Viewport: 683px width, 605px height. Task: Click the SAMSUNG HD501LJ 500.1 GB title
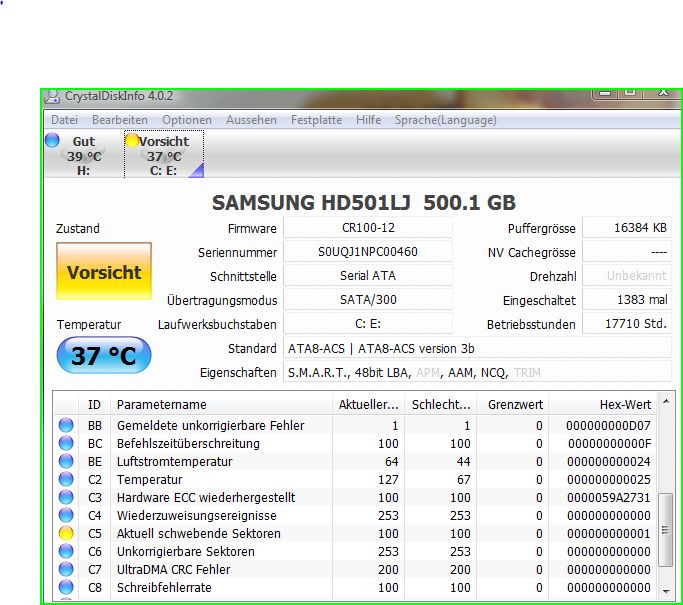tap(364, 203)
